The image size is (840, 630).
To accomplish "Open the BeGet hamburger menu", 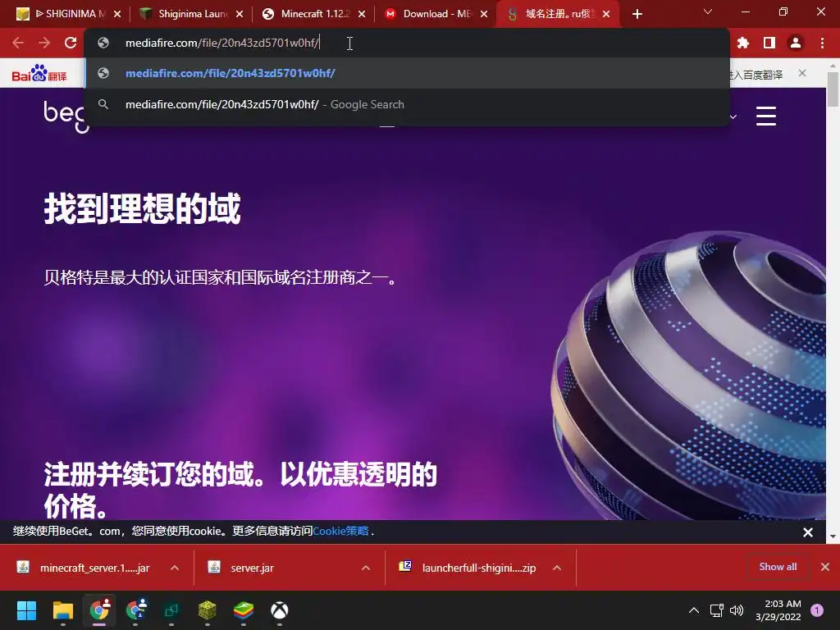I will click(766, 116).
